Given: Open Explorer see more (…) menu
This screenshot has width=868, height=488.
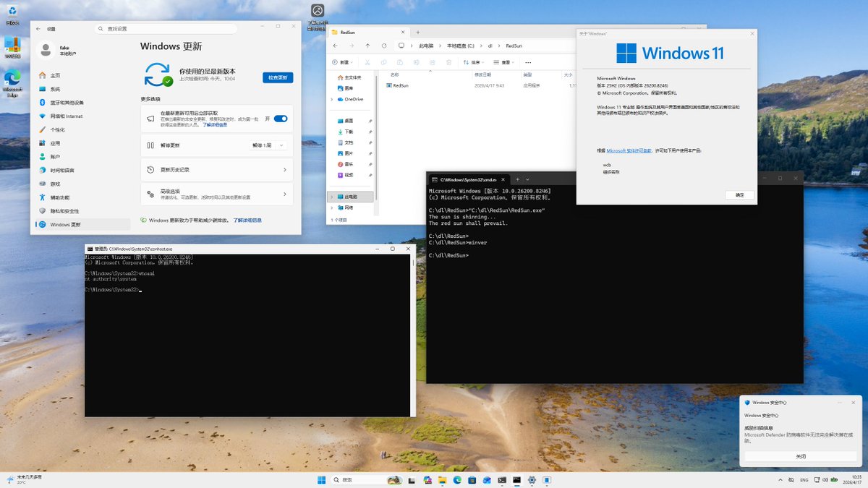Looking at the screenshot, I should click(x=528, y=62).
